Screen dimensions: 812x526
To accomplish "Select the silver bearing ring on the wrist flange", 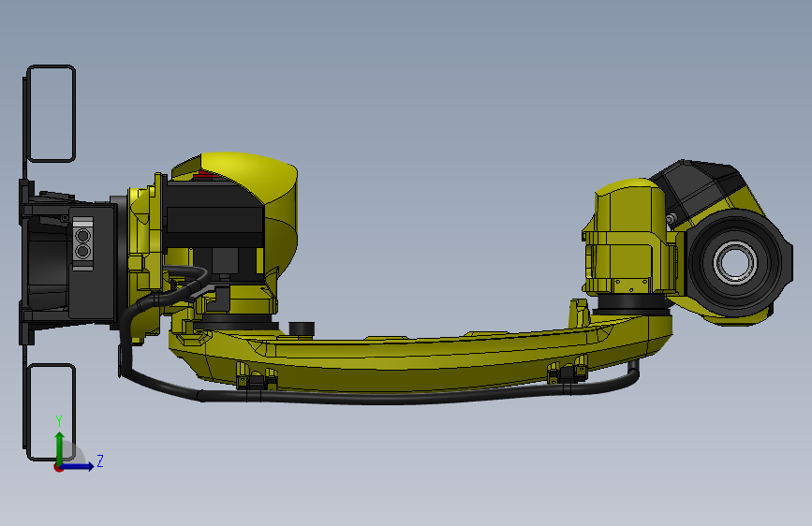I will click(735, 262).
